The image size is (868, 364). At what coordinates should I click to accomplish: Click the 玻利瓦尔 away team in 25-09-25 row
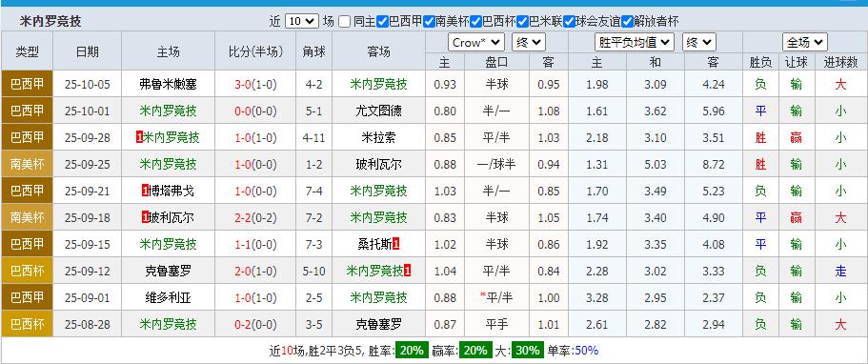[x=378, y=164]
